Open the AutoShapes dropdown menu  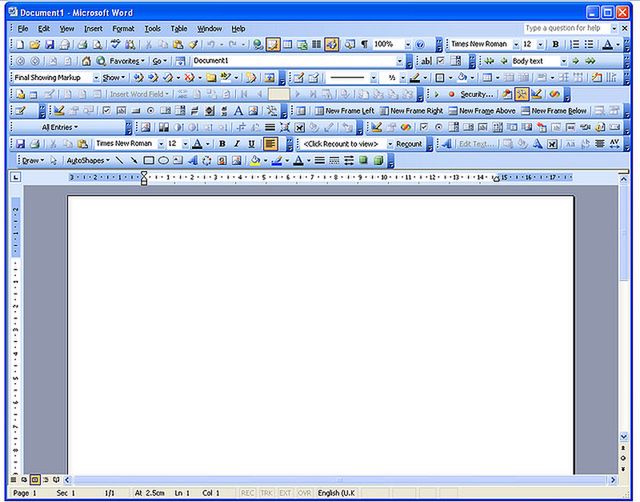pos(88,161)
